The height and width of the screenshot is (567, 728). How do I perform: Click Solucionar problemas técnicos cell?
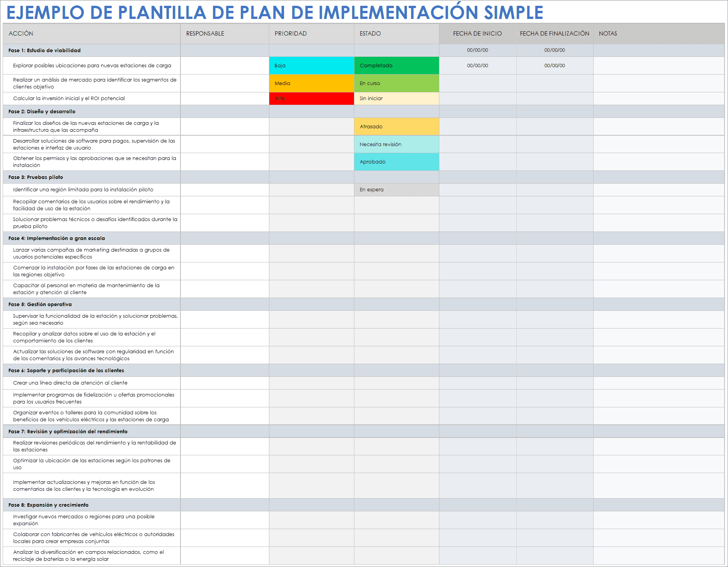(92, 223)
